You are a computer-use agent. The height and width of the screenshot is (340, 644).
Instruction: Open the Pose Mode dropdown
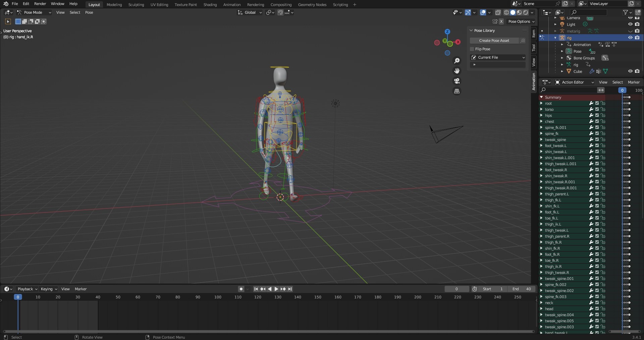point(34,12)
